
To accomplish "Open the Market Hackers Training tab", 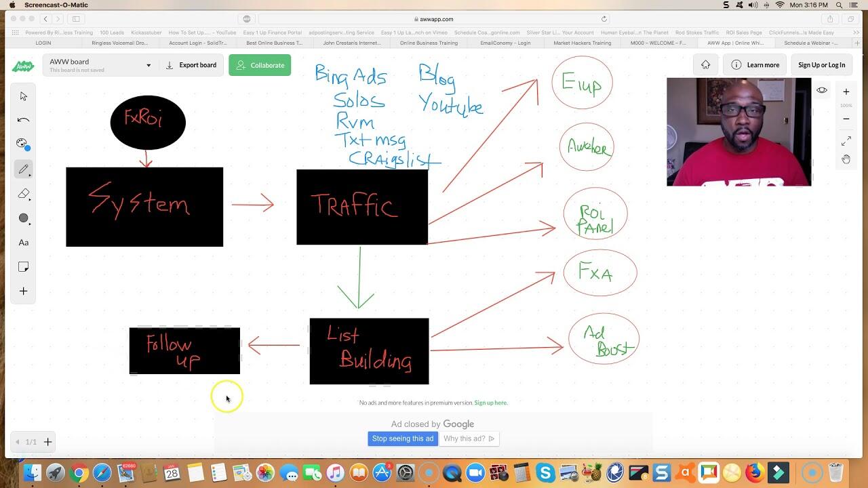I will pyautogui.click(x=582, y=43).
